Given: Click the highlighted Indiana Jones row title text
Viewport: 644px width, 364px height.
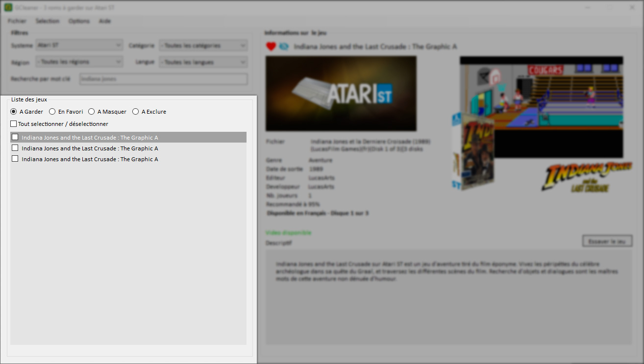Looking at the screenshot, I should [90, 138].
